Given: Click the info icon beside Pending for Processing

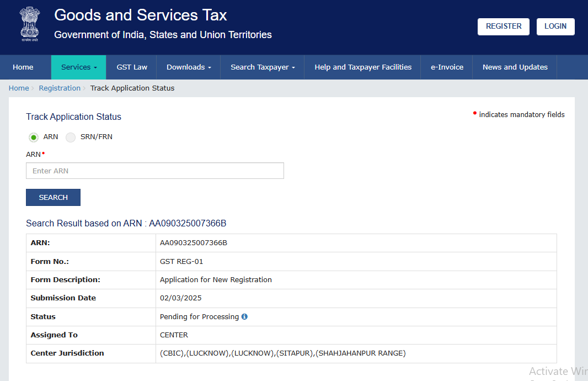Looking at the screenshot, I should click(x=244, y=316).
